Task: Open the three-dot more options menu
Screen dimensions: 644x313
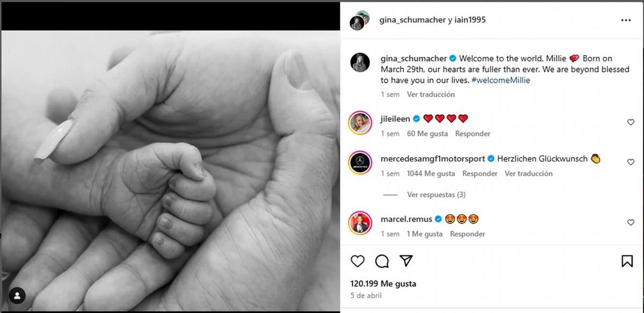Action: (x=626, y=20)
